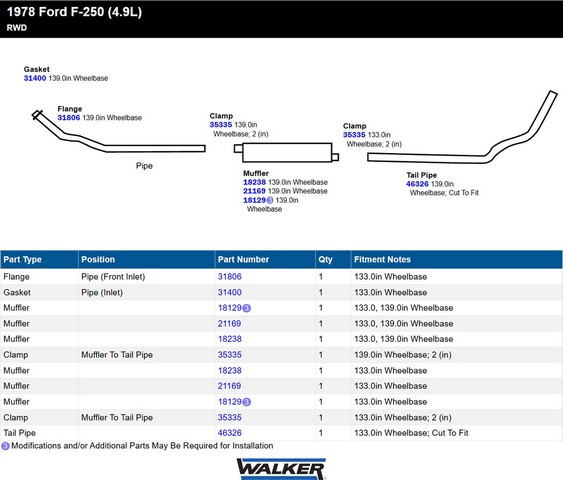This screenshot has height=480, width=563.
Task: Click 'Muffler To Tail Pipe' in the 133.0in row
Action: [117, 418]
